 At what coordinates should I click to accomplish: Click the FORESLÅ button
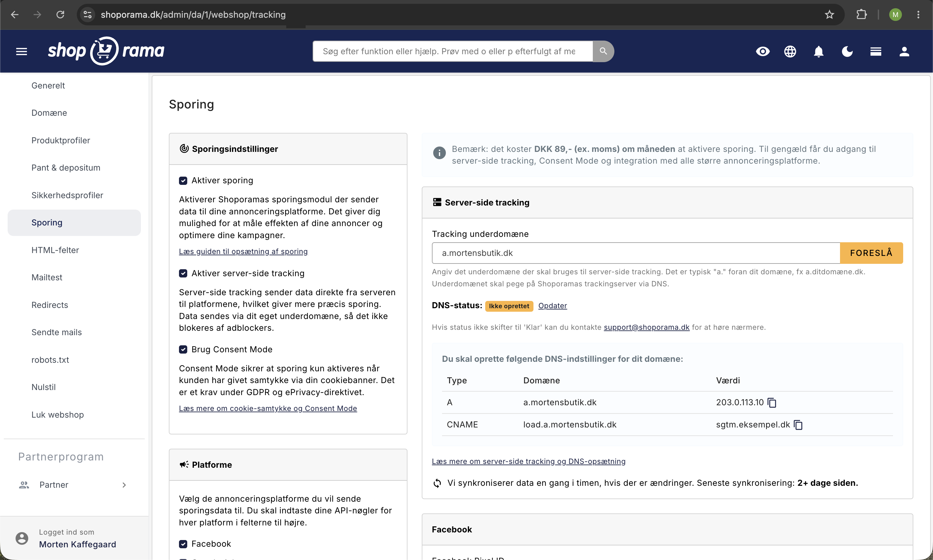[871, 253]
